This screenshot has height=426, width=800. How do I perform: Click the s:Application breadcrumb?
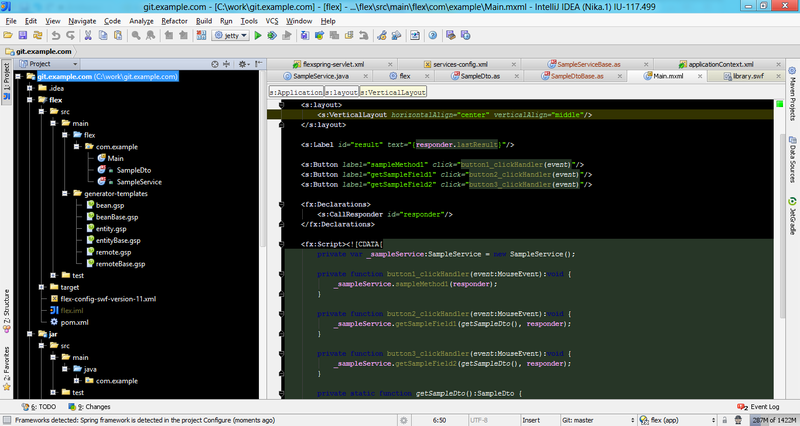(296, 92)
